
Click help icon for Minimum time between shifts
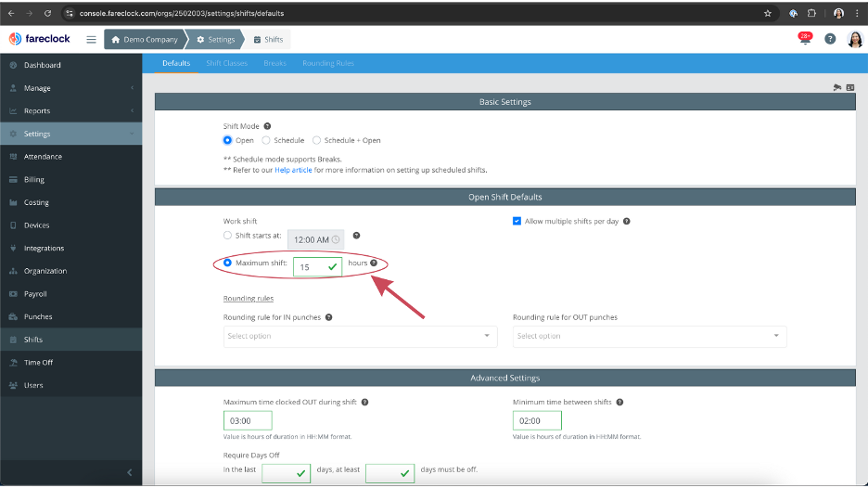pyautogui.click(x=620, y=402)
